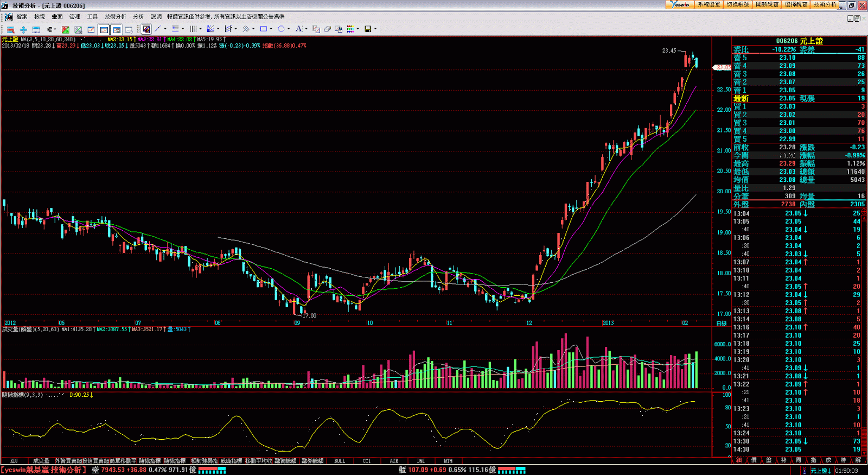Image resolution: width=868 pixels, height=475 pixels.
Task: Click the icon right of the eraser
Action: (x=339, y=29)
